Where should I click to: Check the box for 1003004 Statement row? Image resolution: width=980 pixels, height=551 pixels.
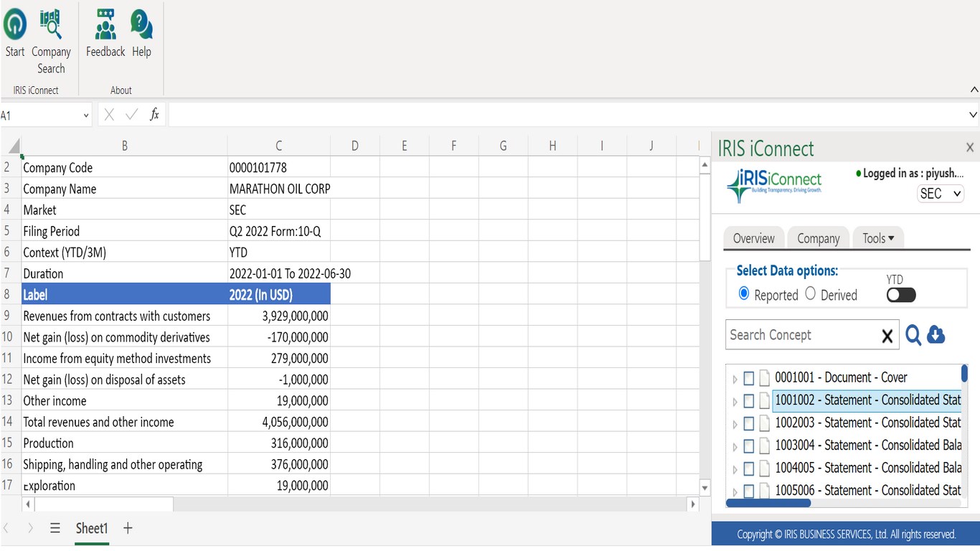[x=748, y=446]
